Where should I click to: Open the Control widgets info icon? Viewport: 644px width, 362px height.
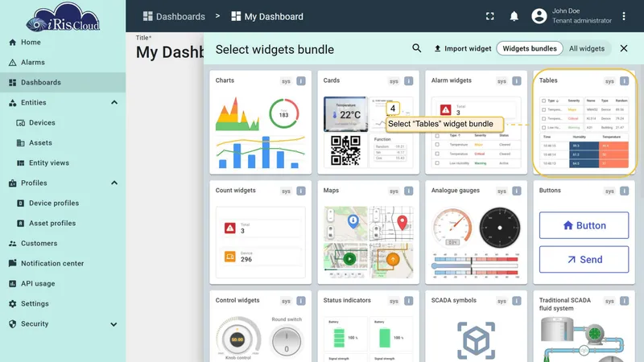(x=301, y=301)
